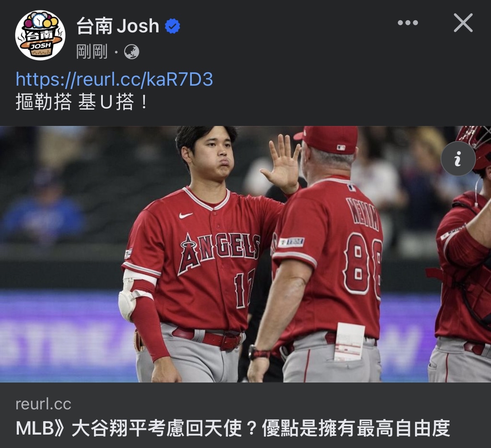491x448 pixels.
Task: Tap the catcher at the photo's right edge
Action: coord(463,254)
